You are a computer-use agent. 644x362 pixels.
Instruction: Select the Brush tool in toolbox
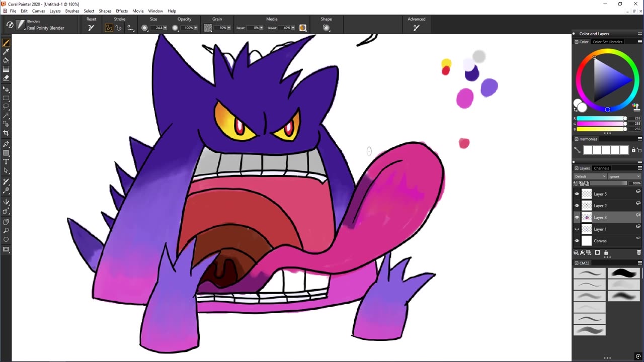[6, 43]
